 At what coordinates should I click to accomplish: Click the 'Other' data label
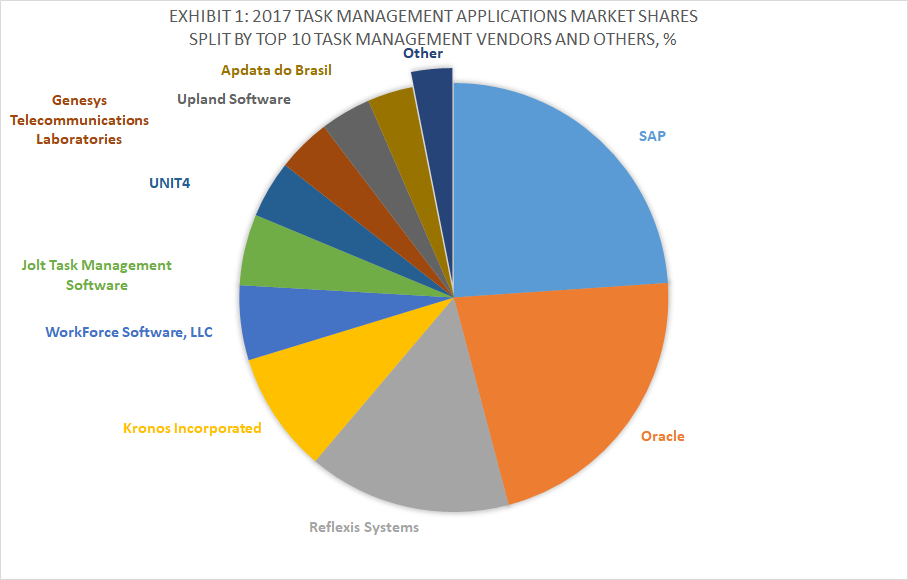click(x=423, y=53)
